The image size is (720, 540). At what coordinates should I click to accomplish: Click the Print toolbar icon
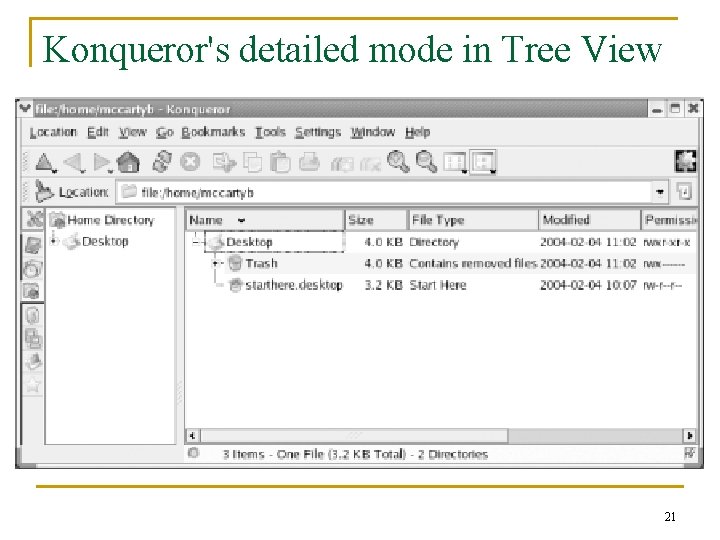pos(309,162)
